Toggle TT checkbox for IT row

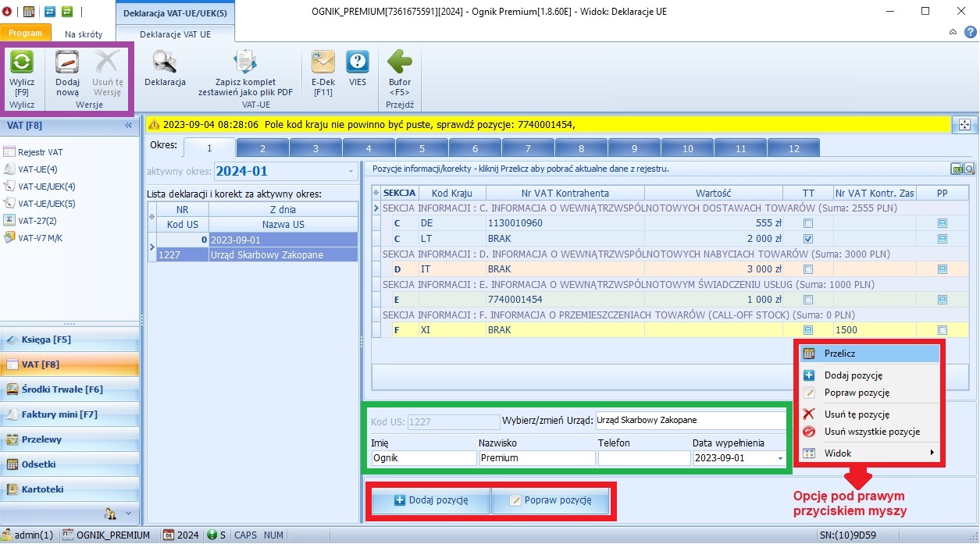(x=808, y=269)
